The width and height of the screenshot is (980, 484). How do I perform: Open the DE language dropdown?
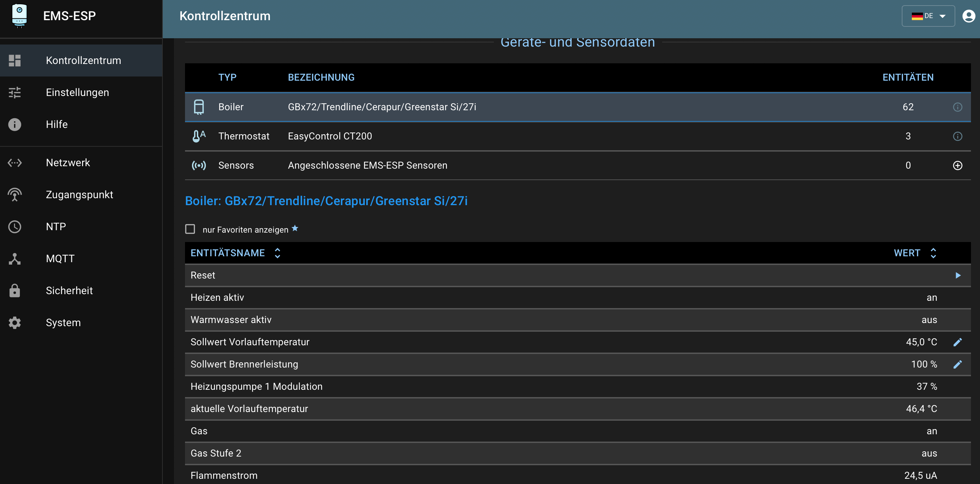coord(928,16)
